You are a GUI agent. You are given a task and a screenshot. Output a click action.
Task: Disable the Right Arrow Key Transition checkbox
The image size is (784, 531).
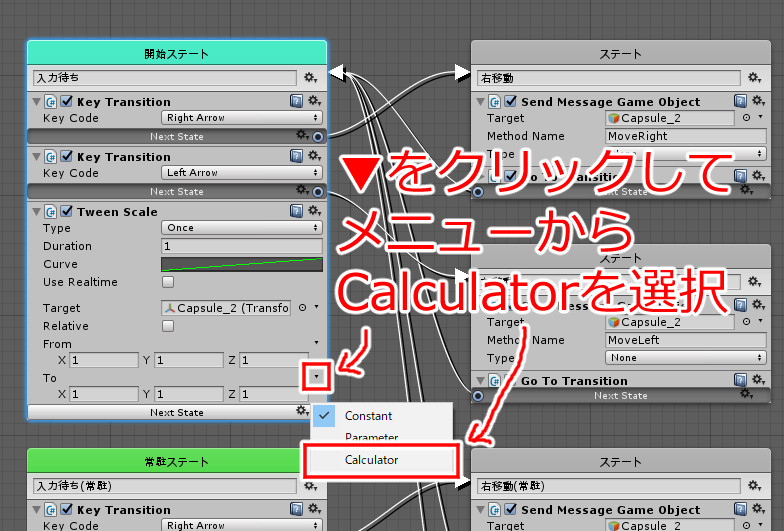pos(66,102)
